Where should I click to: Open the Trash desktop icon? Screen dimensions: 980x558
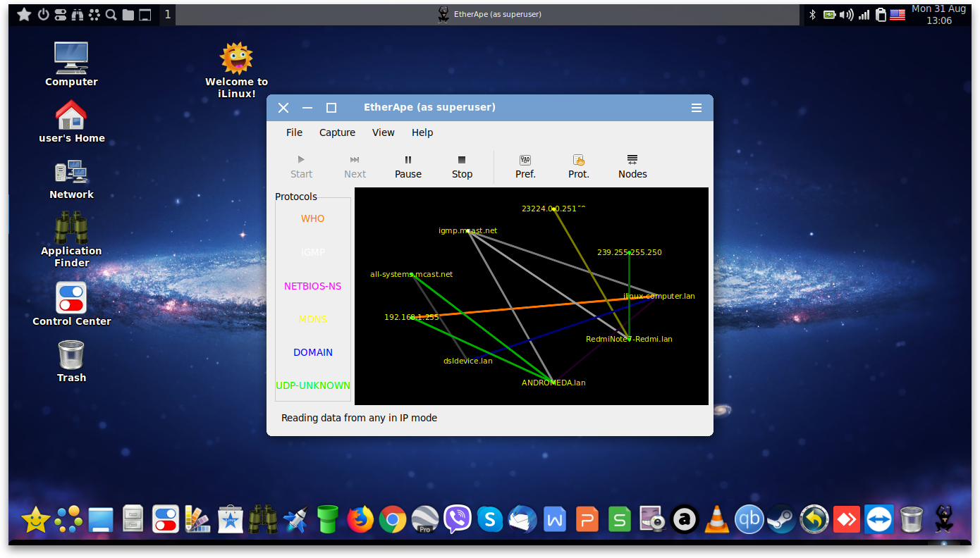[71, 361]
